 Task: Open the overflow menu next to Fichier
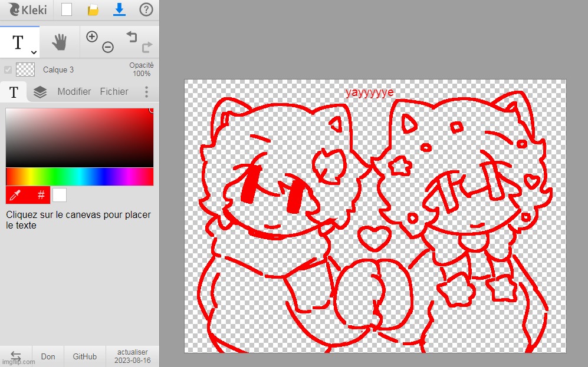tap(147, 91)
